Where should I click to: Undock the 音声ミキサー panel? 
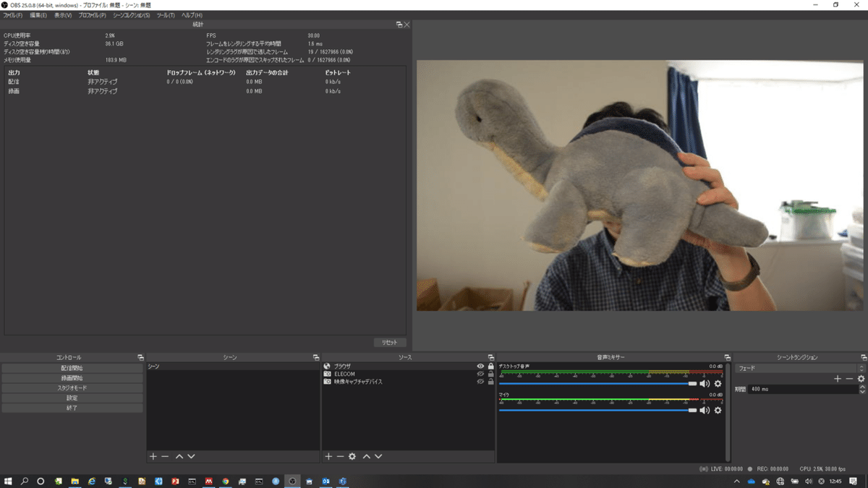[727, 358]
